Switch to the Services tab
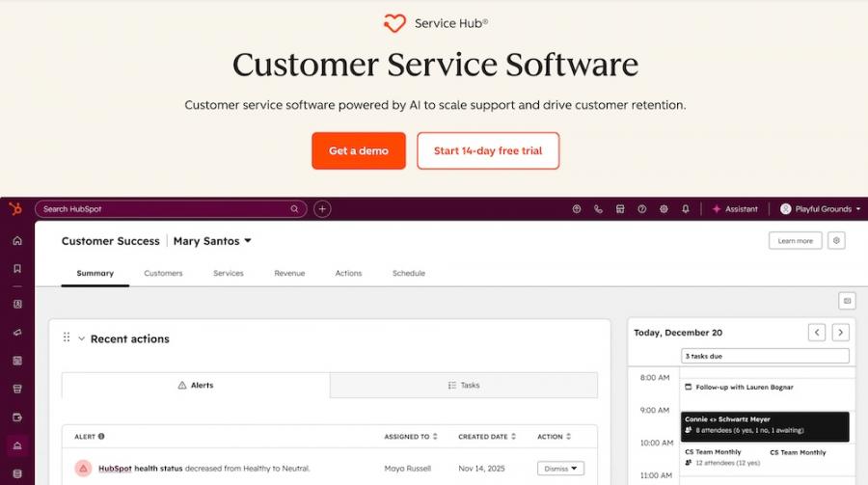The width and height of the screenshot is (868, 485). (228, 273)
